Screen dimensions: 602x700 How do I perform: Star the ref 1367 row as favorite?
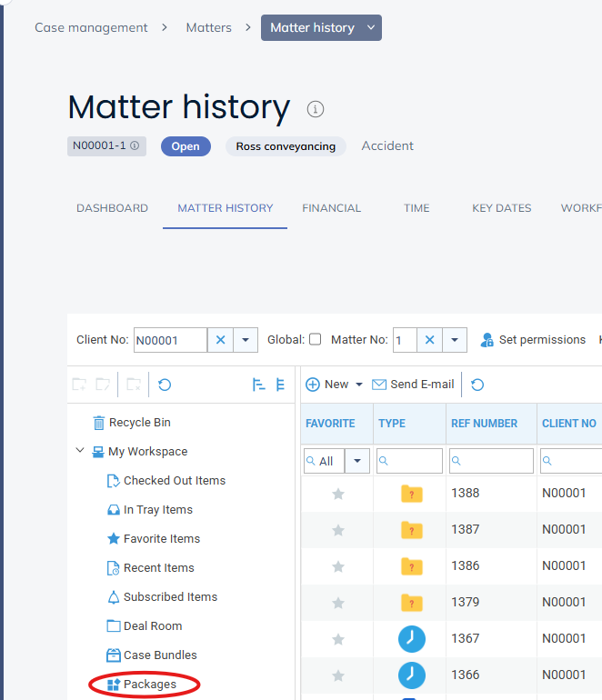(338, 639)
